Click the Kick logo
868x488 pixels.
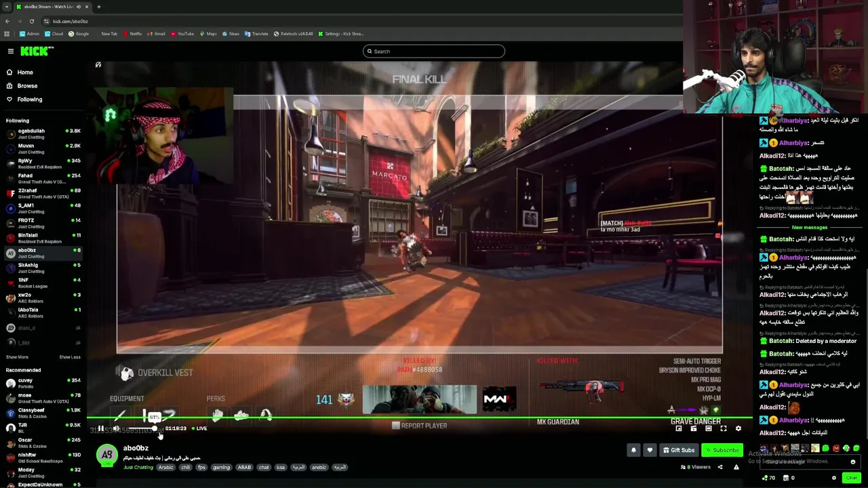pyautogui.click(x=37, y=52)
